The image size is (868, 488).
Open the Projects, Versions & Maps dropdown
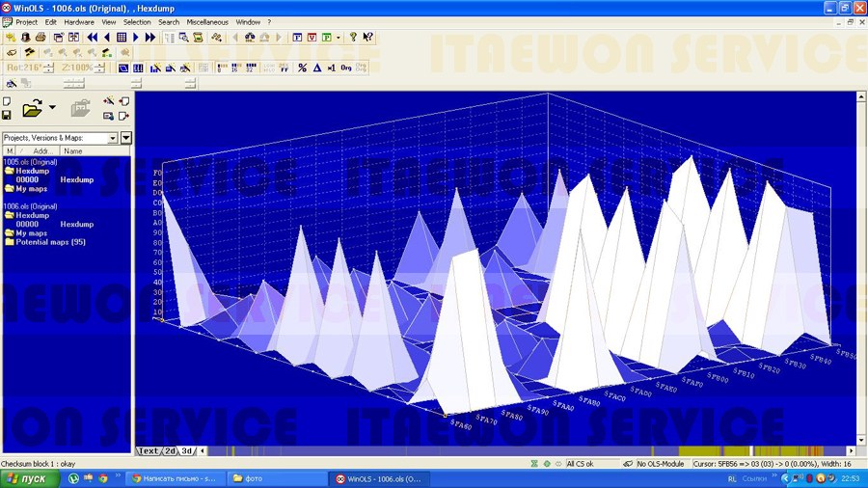[112, 138]
